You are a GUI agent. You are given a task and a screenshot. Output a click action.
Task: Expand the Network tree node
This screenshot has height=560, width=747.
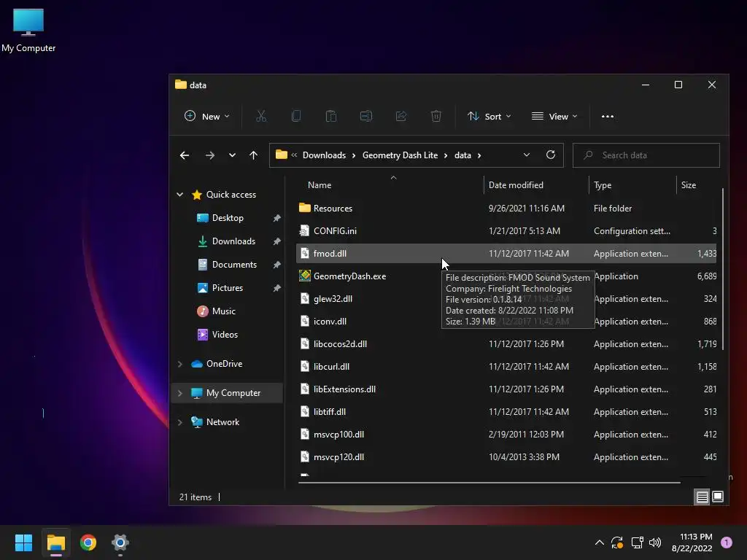pos(180,422)
